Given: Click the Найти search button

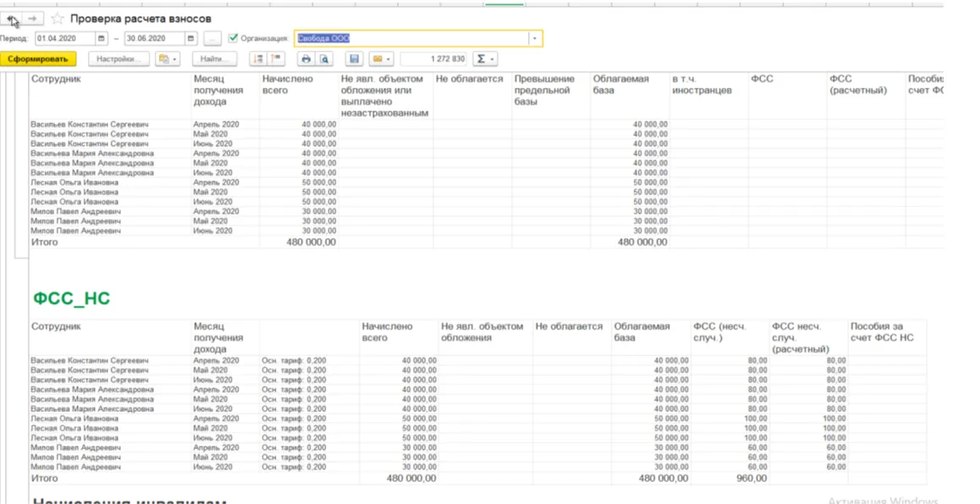Looking at the screenshot, I should click(x=214, y=59).
